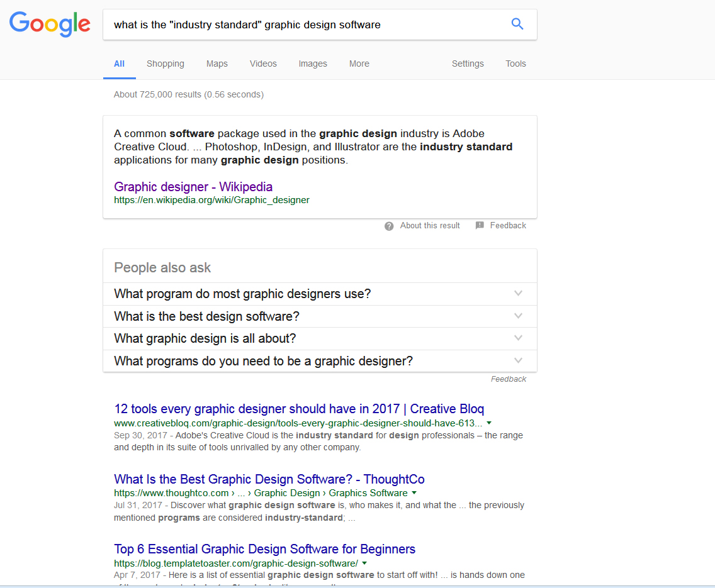The image size is (715, 588).
Task: Click 'About 725,000 results (0.56 seconds)' text
Action: tap(189, 94)
